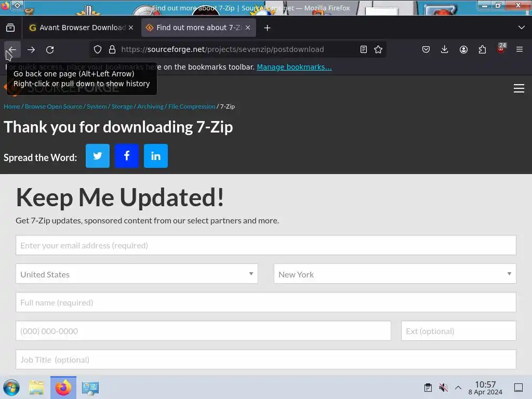Open network computers taskbar icon
The height and width of the screenshot is (399, 532).
(x=90, y=388)
